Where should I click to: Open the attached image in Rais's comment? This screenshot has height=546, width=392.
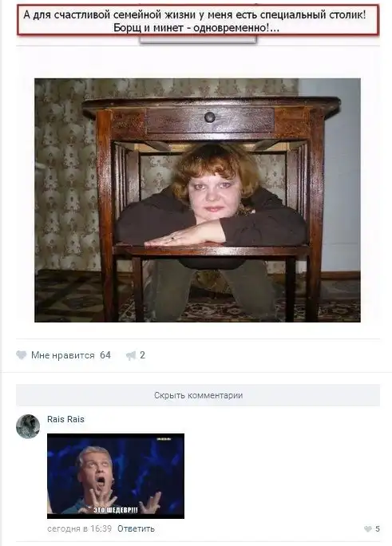pyautogui.click(x=116, y=476)
